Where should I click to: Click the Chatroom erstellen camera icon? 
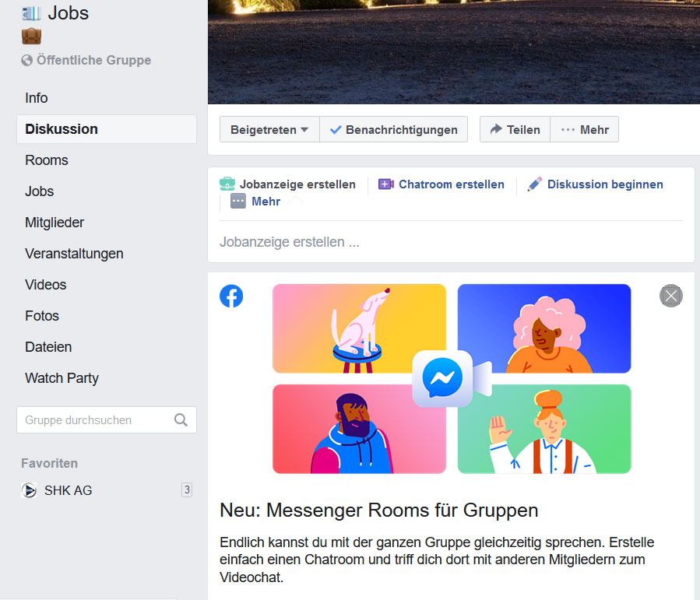385,184
